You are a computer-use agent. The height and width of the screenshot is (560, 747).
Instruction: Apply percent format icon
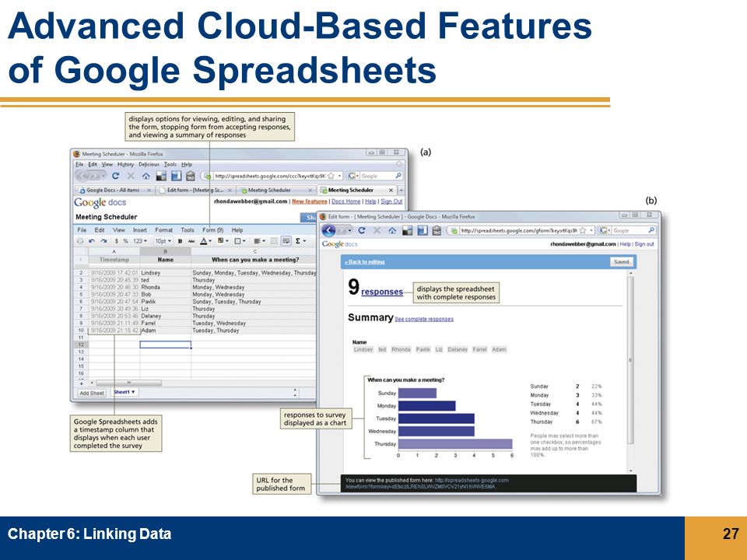coord(126,241)
